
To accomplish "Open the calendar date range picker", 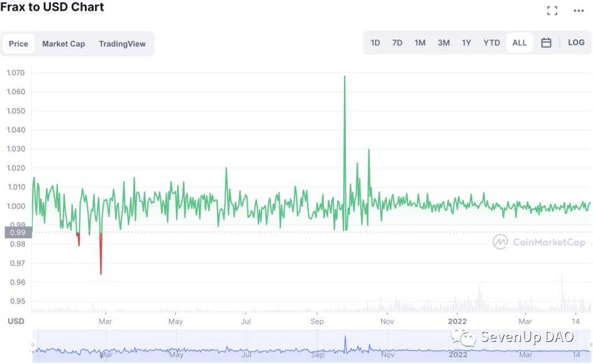I will 546,43.
